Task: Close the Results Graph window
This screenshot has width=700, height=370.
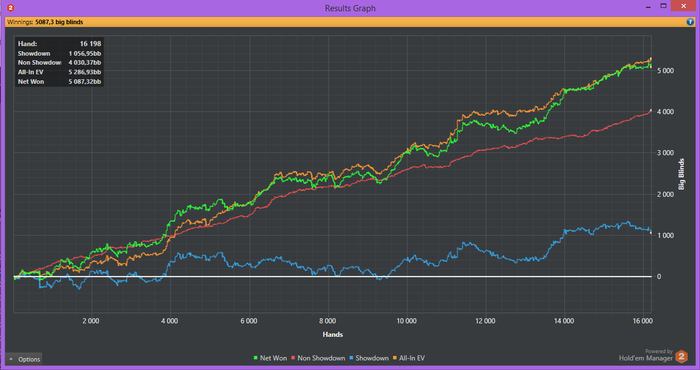Action: click(x=683, y=6)
